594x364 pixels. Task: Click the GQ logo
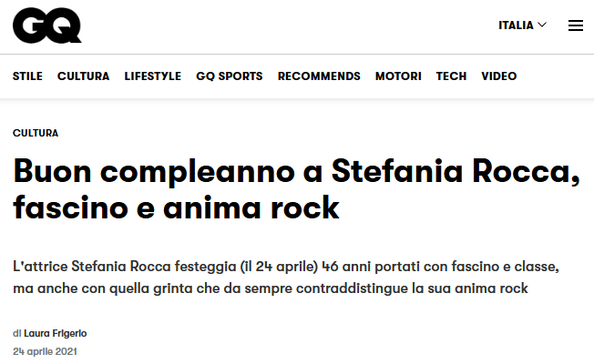(46, 25)
